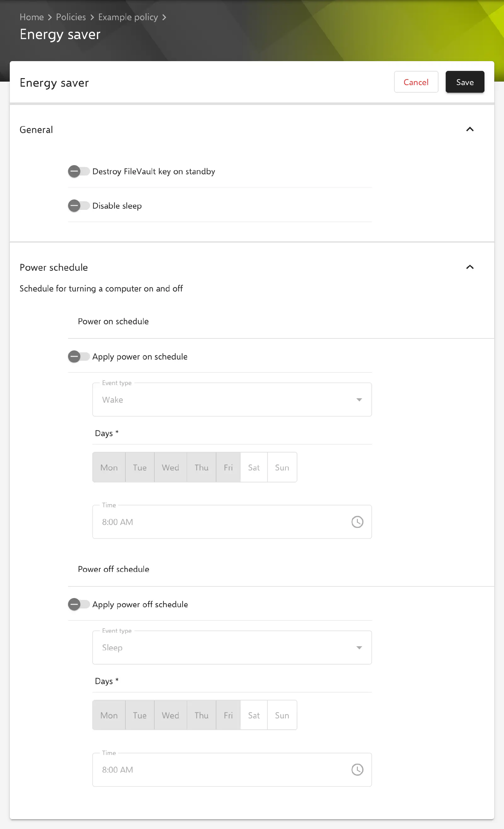Image resolution: width=504 pixels, height=829 pixels.
Task: Select Sun in Power off days
Action: pyautogui.click(x=282, y=715)
